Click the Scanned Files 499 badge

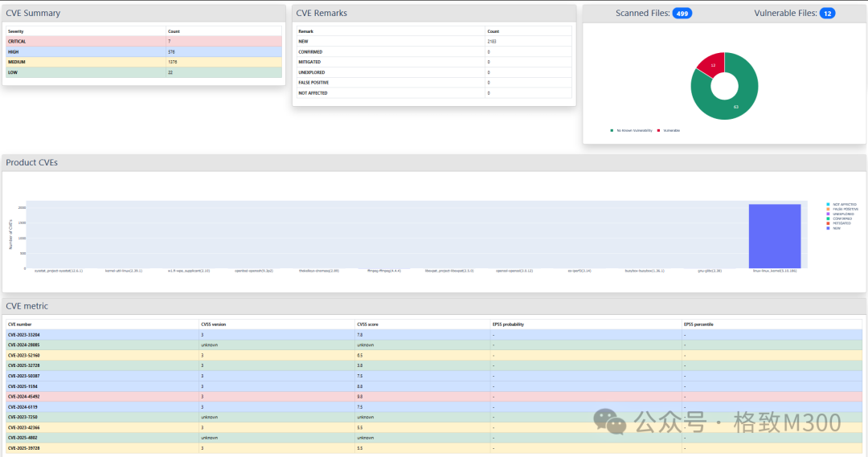682,14
